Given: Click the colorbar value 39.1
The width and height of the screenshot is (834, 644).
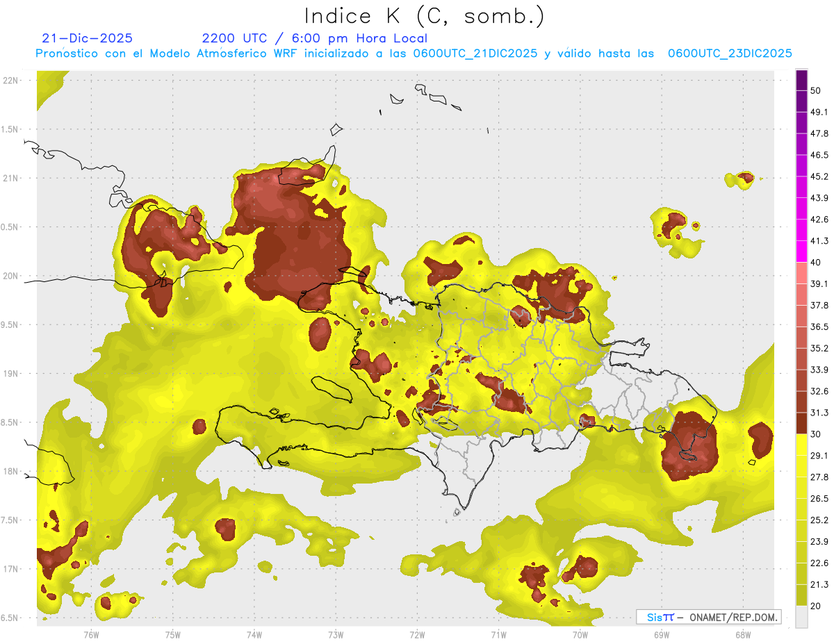Looking at the screenshot, I should [819, 284].
